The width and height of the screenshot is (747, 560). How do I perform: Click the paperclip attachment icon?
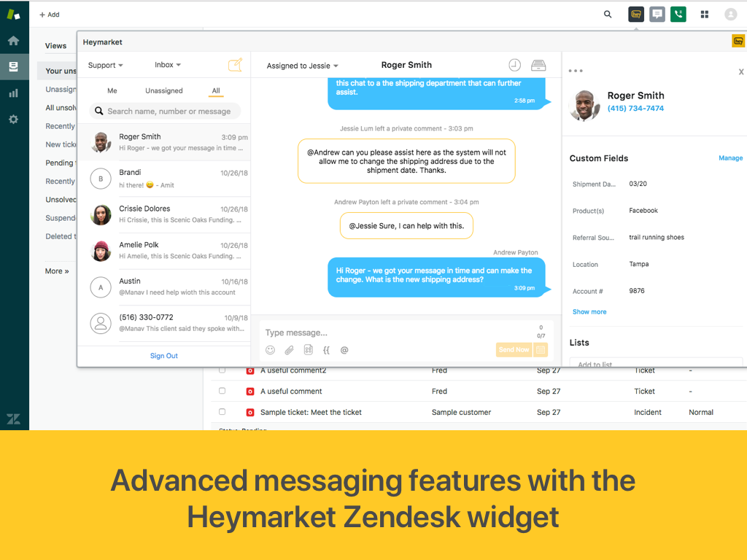pyautogui.click(x=289, y=350)
